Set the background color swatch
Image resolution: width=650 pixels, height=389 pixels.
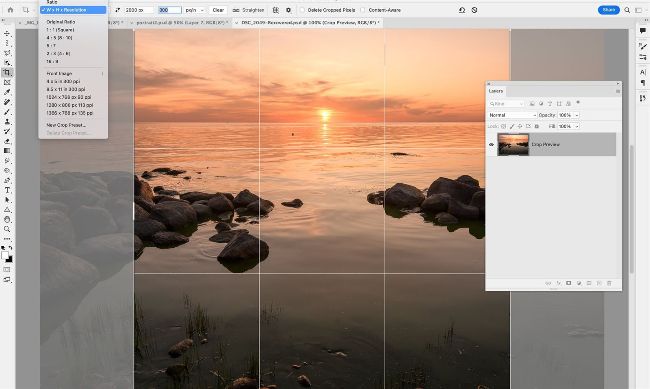click(x=9, y=259)
